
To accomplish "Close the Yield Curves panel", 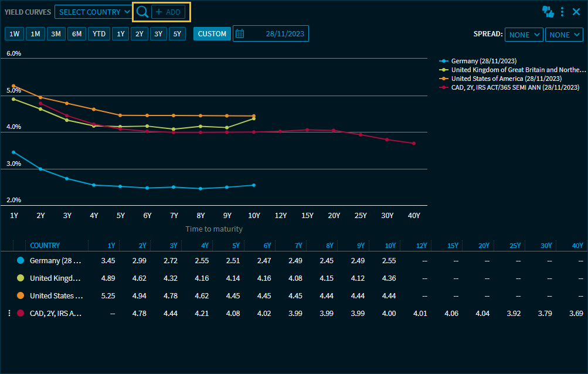I will (576, 12).
